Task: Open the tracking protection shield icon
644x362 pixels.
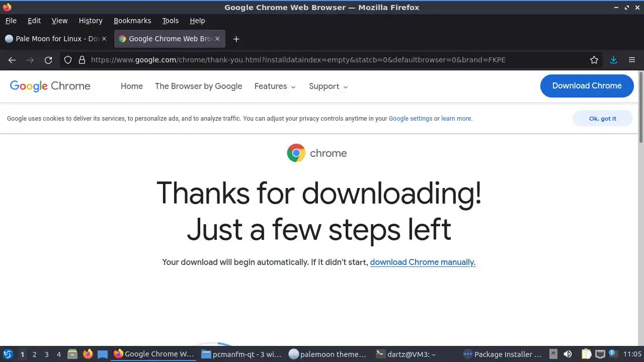Action: tap(68, 60)
